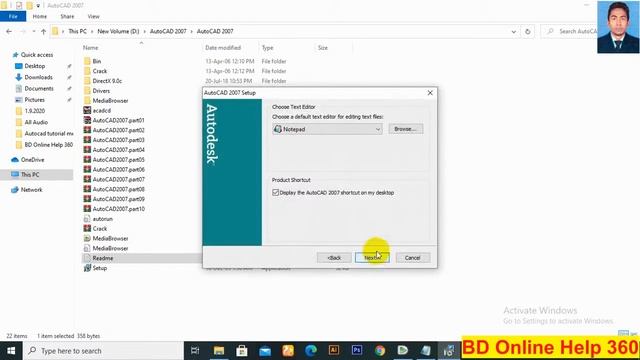Select New Volume (D:) in address path

(118, 31)
